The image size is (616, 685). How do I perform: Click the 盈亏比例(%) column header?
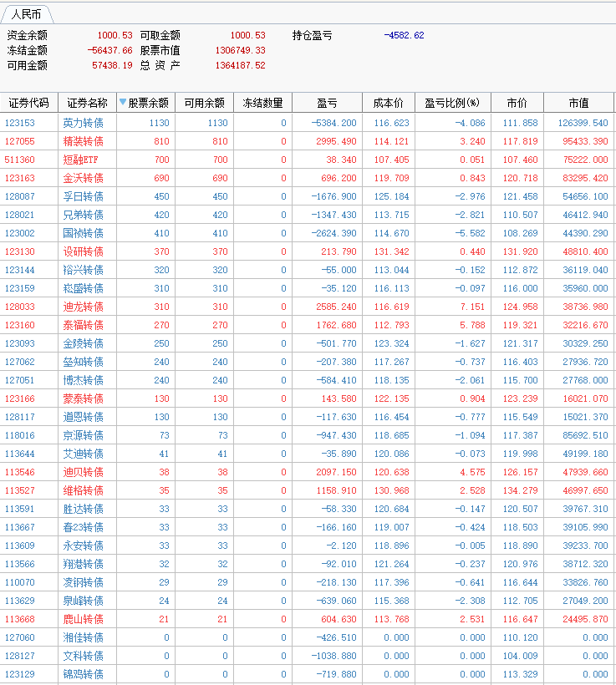[x=452, y=103]
